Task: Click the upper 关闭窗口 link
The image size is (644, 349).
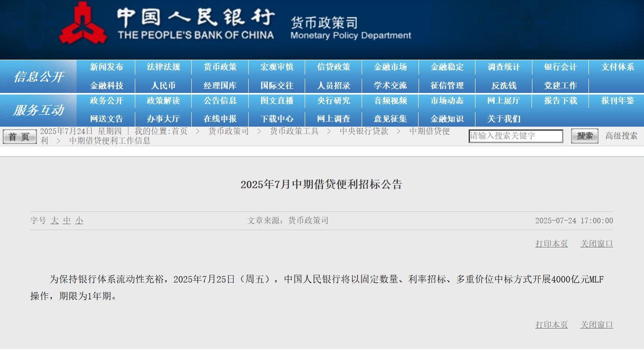Action: point(597,244)
